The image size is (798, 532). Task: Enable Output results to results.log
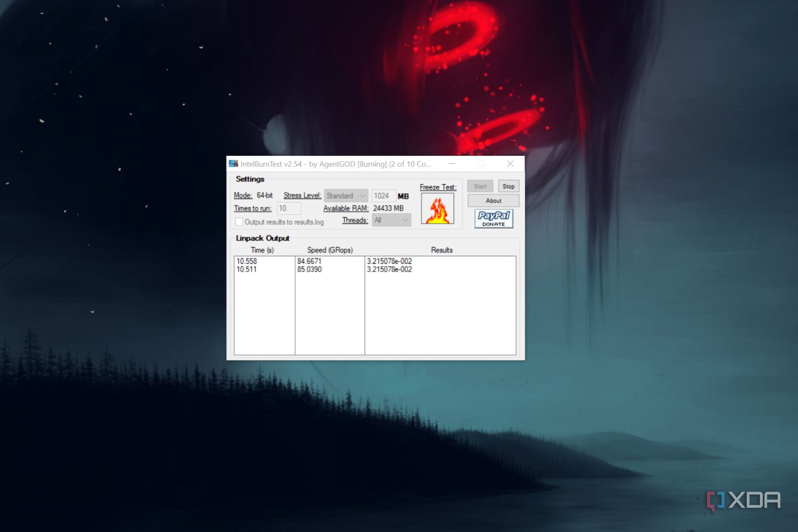point(239,222)
